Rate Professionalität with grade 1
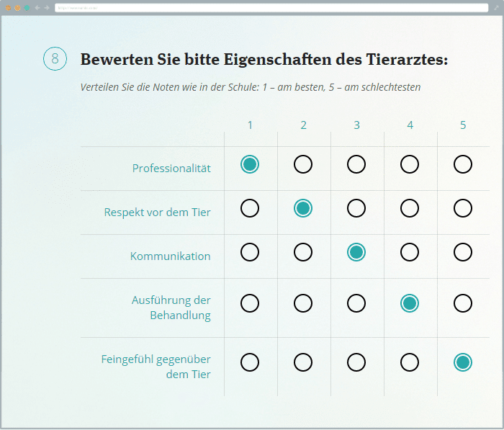The image size is (504, 430). point(250,164)
